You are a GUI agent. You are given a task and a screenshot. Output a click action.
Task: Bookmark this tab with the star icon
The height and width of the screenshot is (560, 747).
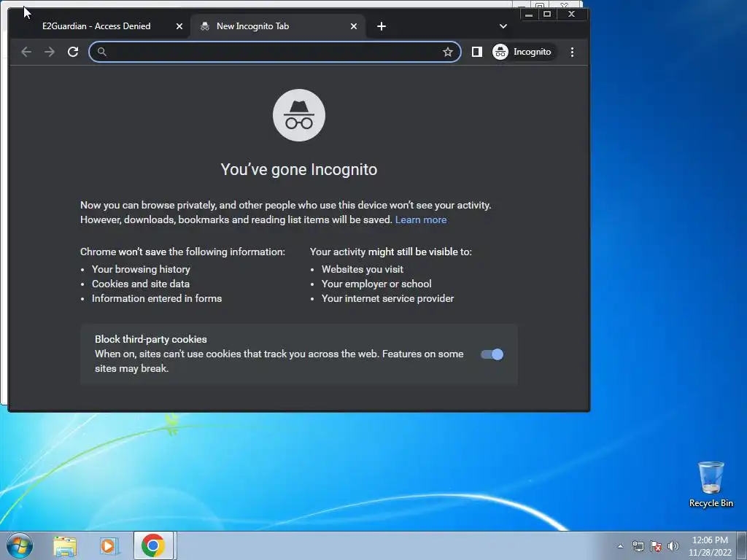(x=447, y=52)
